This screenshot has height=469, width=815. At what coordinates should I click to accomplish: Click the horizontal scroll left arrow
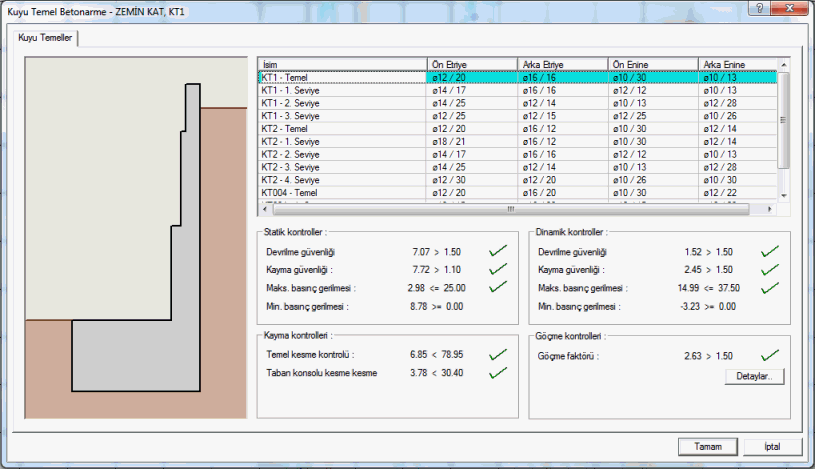(265, 209)
